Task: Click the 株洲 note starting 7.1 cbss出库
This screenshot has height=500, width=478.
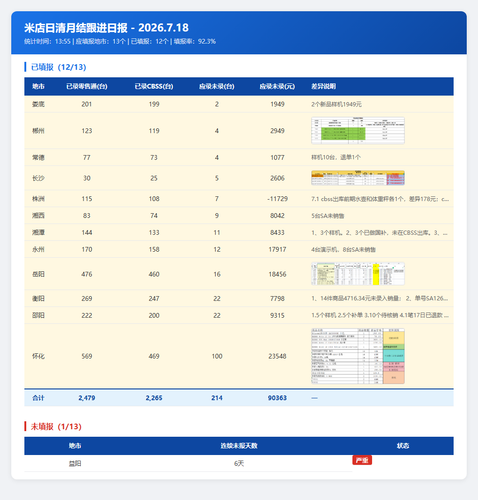Action: click(x=380, y=199)
